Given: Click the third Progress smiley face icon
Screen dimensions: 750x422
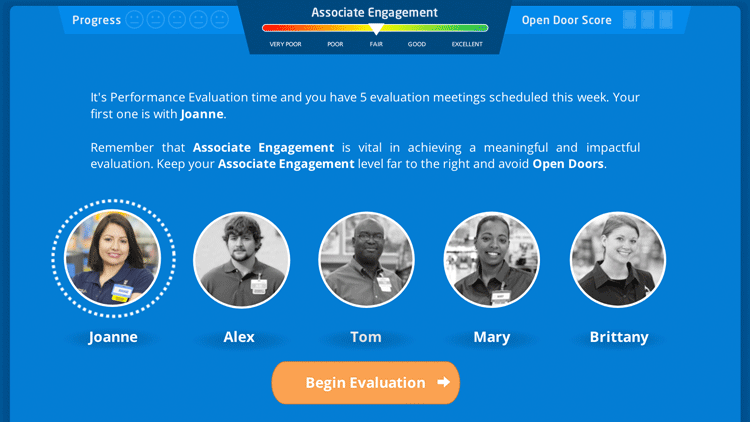Looking at the screenshot, I should pyautogui.click(x=177, y=20).
